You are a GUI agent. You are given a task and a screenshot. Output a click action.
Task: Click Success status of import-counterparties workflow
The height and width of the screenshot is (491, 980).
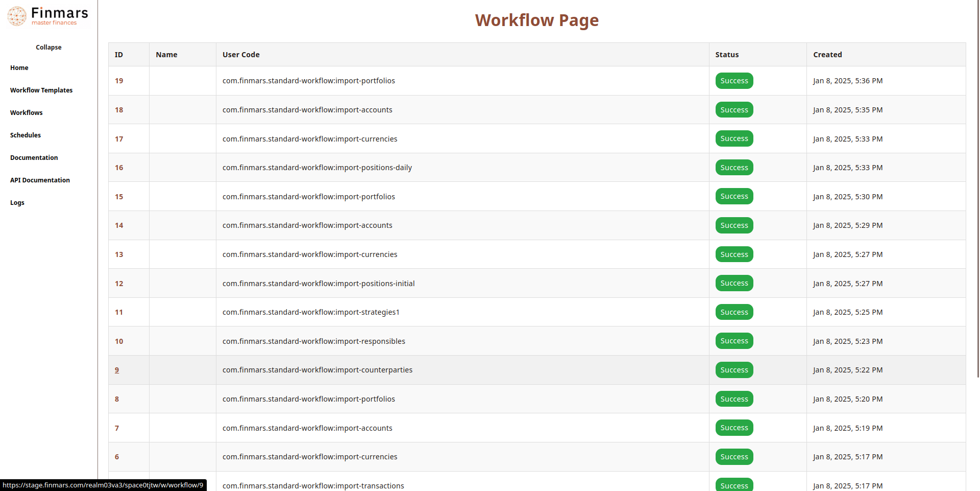[734, 370]
